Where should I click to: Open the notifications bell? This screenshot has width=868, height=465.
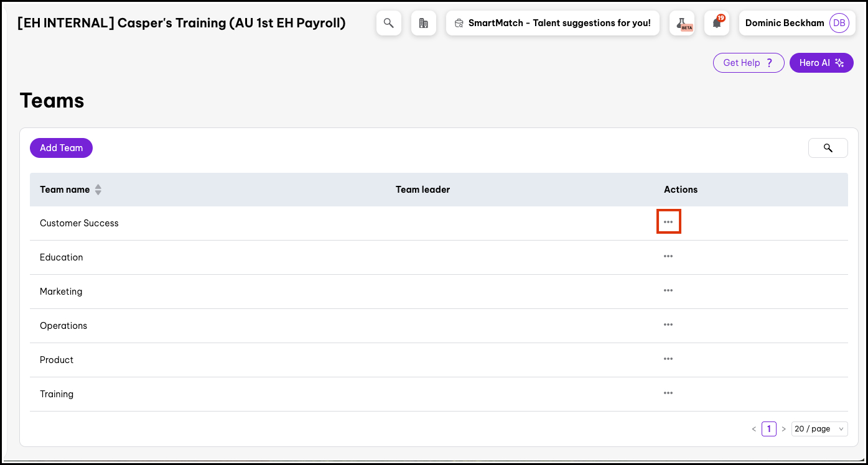(x=717, y=23)
